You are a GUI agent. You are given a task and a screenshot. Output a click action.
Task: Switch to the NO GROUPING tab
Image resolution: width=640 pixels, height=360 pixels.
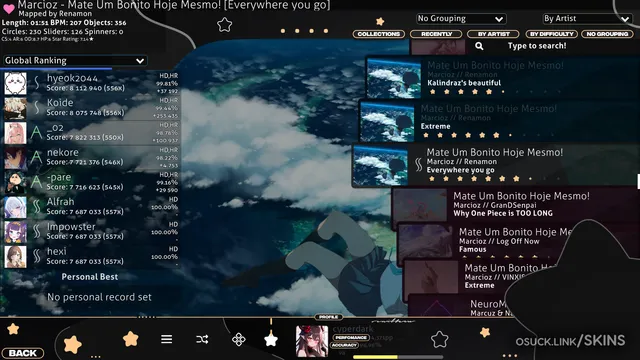click(x=607, y=34)
